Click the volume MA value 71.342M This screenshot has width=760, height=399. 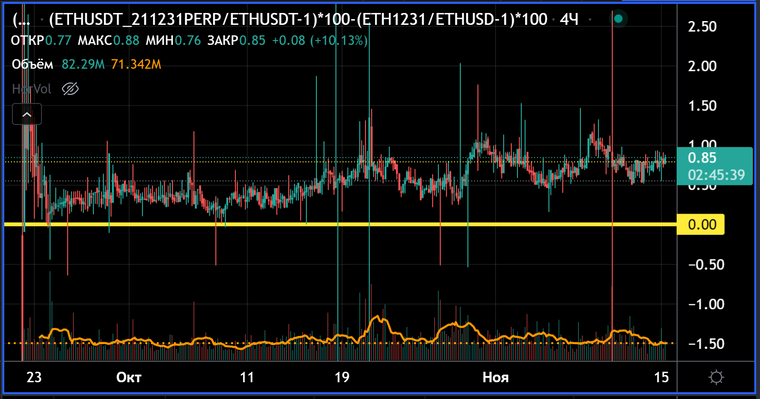pos(136,64)
